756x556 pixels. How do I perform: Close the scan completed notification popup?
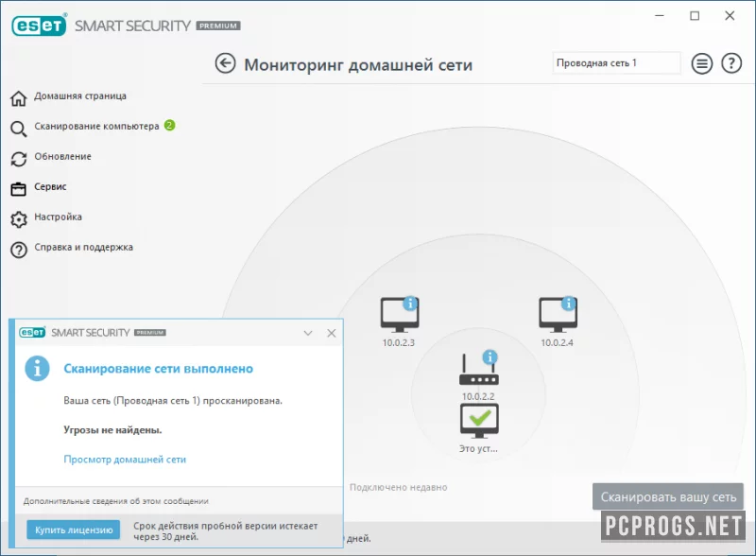pos(332,333)
